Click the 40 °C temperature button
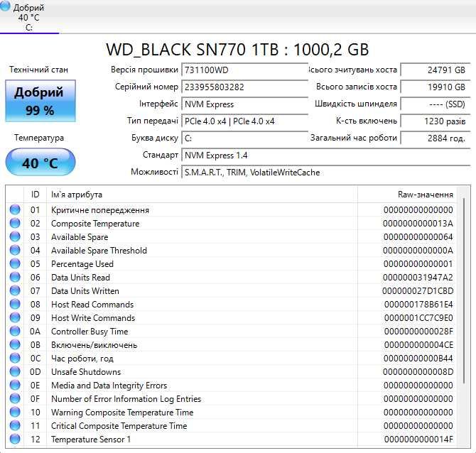Image resolution: width=476 pixels, height=453 pixels. pyautogui.click(x=40, y=163)
